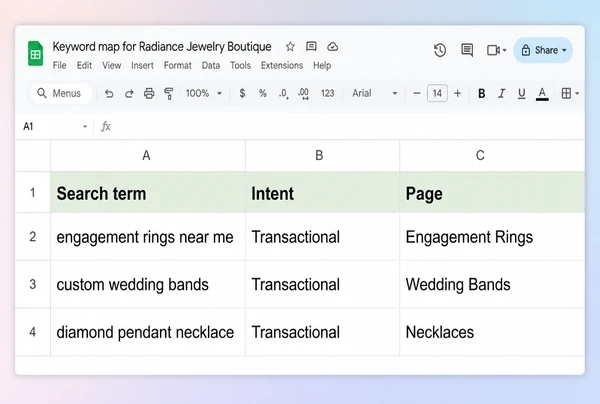Check the cloud document status icon
The width and height of the screenshot is (600, 404).
333,47
